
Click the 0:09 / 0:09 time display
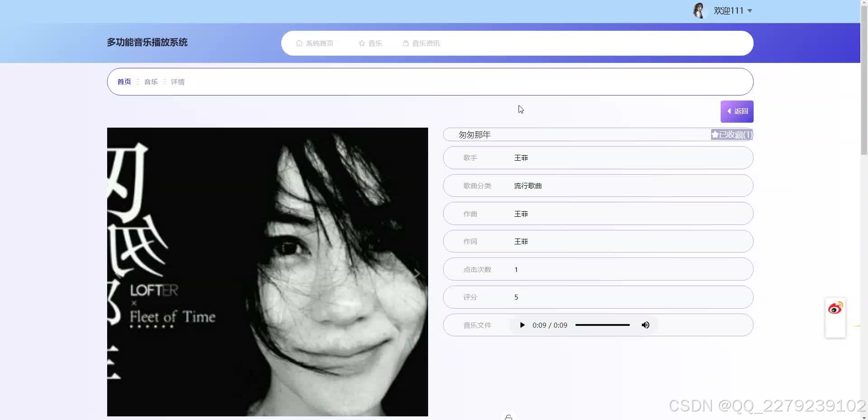[x=550, y=325]
